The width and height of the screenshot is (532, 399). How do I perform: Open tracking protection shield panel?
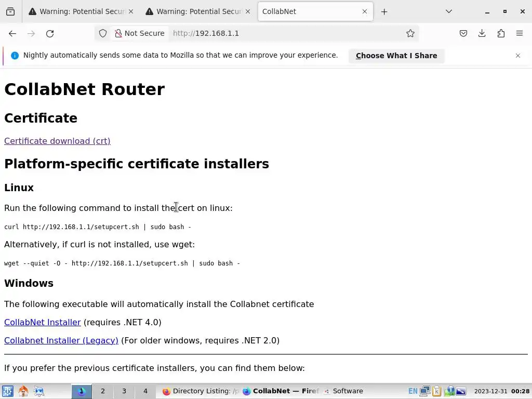103,33
